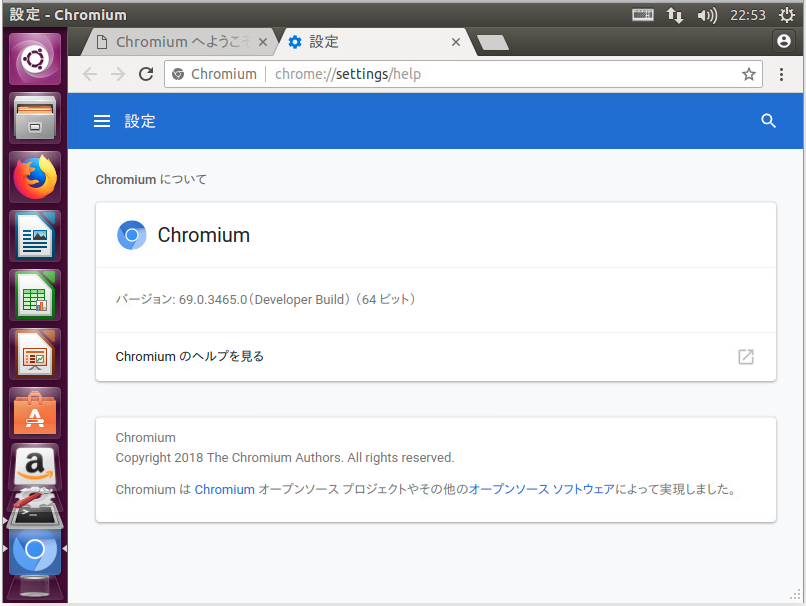Open settings hamburger main menu
The width and height of the screenshot is (806, 606).
coord(102,121)
